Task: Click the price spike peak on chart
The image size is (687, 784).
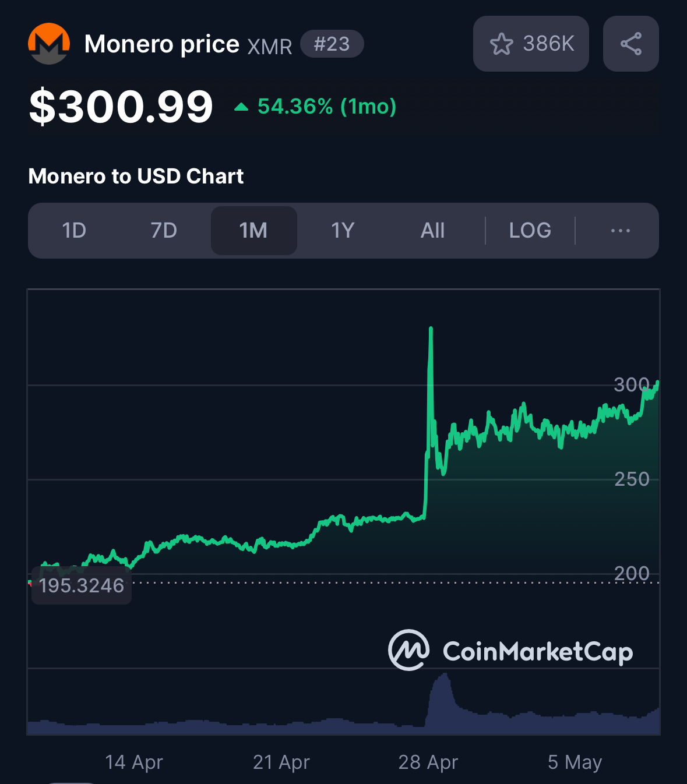Action: click(431, 330)
